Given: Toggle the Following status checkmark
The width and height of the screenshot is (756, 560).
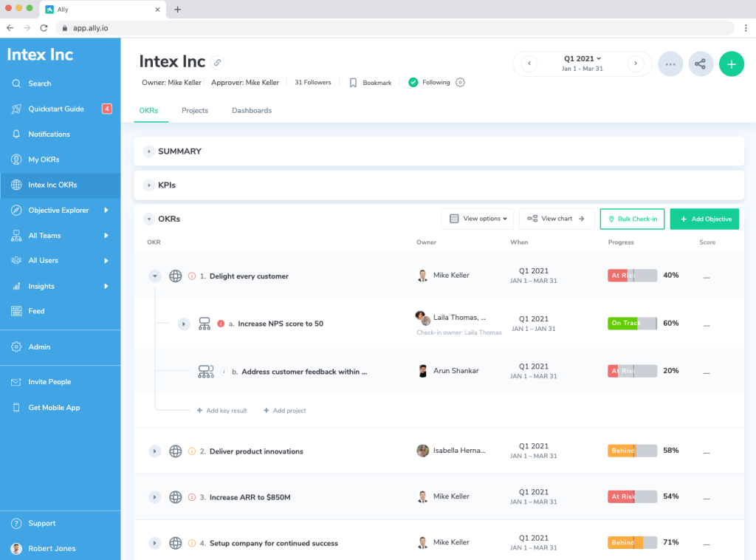Looking at the screenshot, I should (x=413, y=83).
